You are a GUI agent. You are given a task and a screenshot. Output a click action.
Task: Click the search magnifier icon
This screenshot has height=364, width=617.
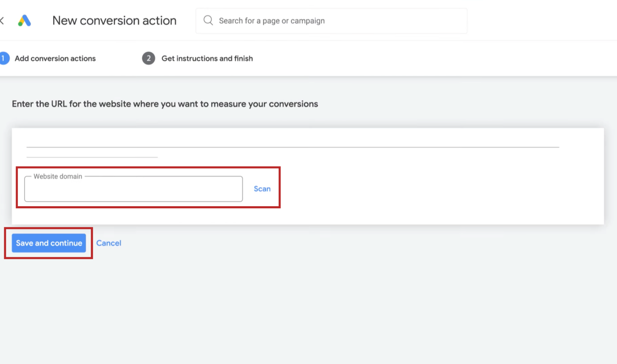tap(208, 20)
